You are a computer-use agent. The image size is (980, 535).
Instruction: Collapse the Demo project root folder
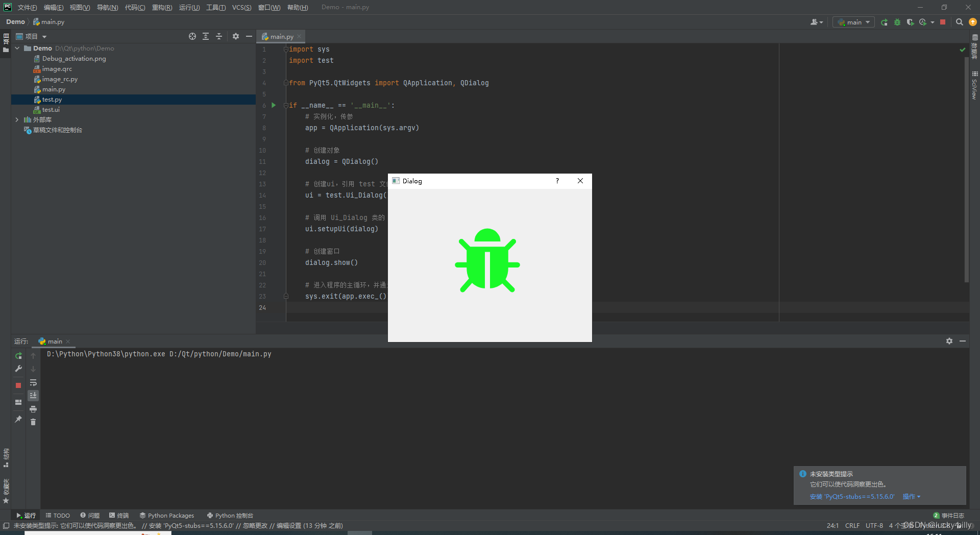pos(17,48)
